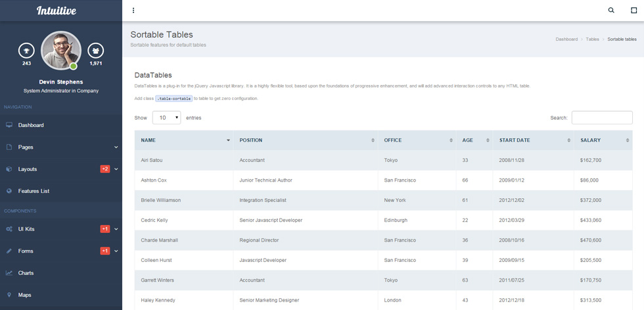Click the $162,700 salary cell
This screenshot has width=644, height=310.
click(x=603, y=161)
